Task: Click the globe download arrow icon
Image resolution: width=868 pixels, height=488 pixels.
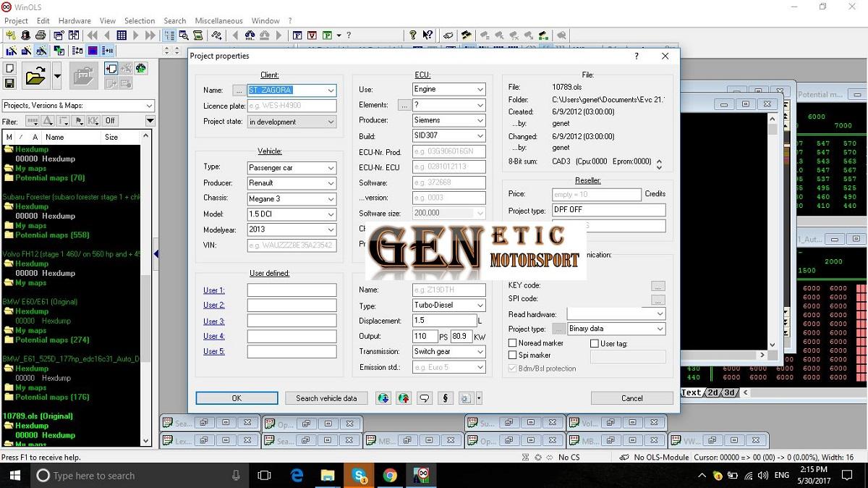Action: 383,398
